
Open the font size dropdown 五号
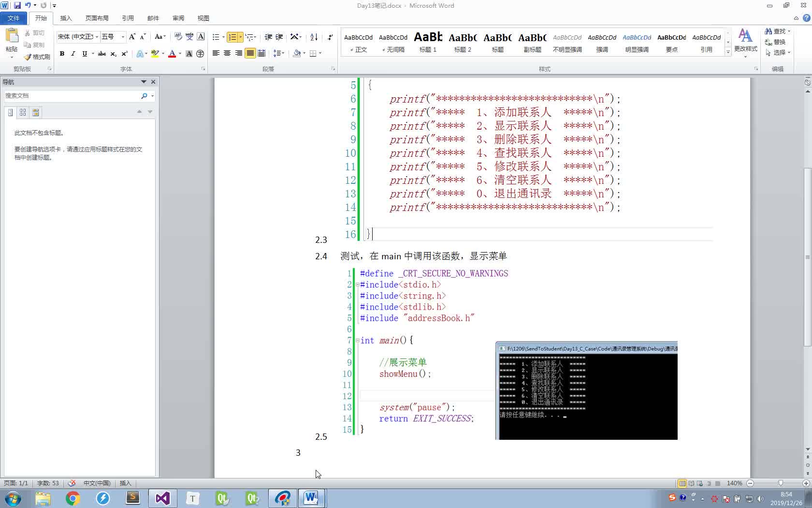pyautogui.click(x=123, y=37)
